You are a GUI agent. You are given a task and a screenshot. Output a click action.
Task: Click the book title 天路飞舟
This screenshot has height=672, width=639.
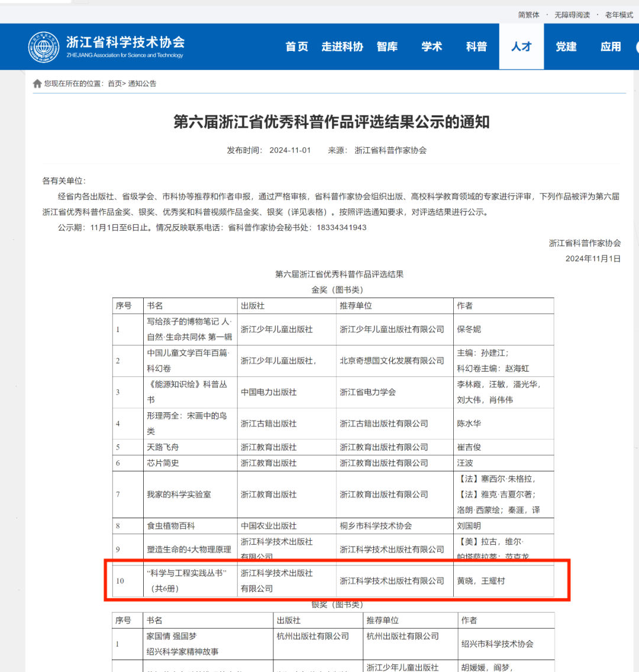(x=163, y=447)
